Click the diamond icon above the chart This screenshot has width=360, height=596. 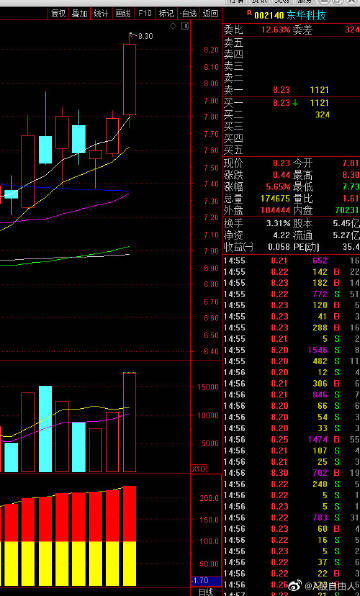click(x=173, y=26)
